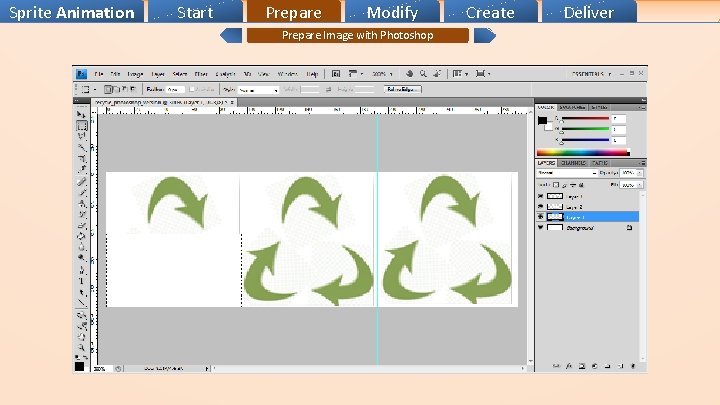Screen dimensions: 720x405
Task: Select the Rectangular Marquee tool in toolbox
Action: click(x=81, y=125)
